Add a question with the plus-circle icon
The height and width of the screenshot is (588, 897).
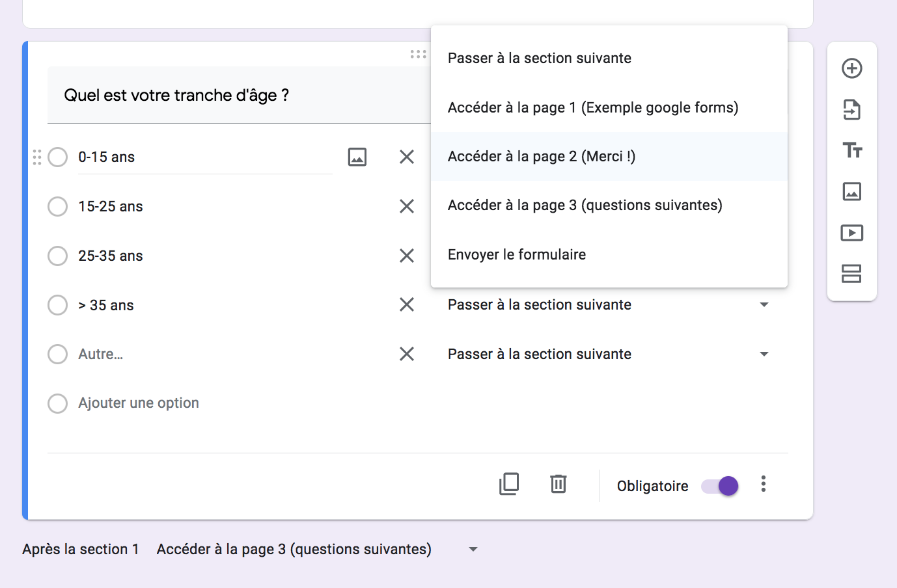coord(851,68)
